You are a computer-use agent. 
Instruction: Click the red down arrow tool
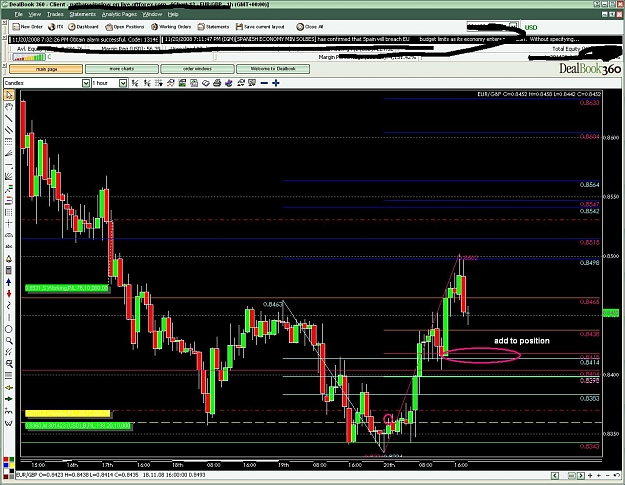tap(9, 294)
